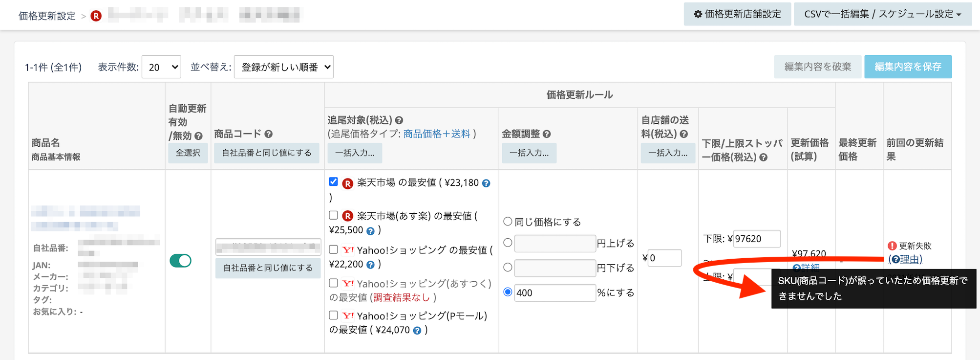Turn off the green auto-update toggle

point(180,261)
